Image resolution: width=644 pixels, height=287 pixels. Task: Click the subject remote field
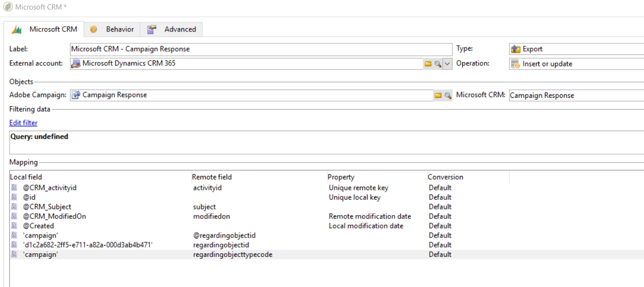point(204,207)
